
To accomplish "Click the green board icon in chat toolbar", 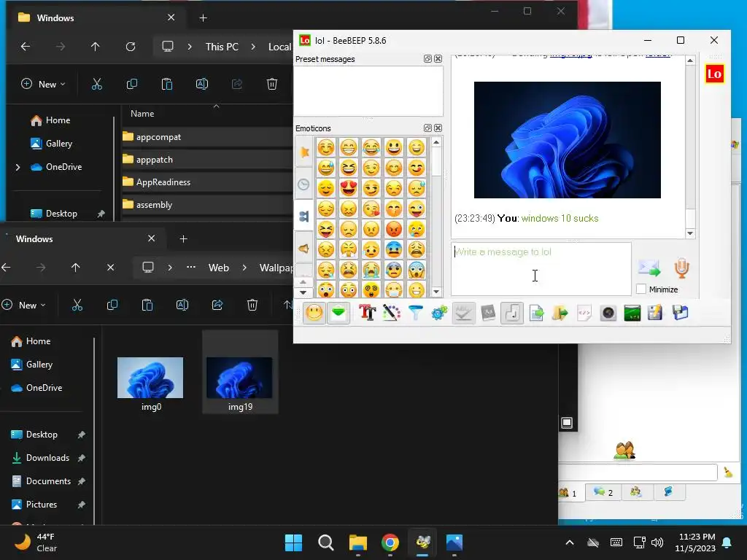I will click(x=632, y=313).
